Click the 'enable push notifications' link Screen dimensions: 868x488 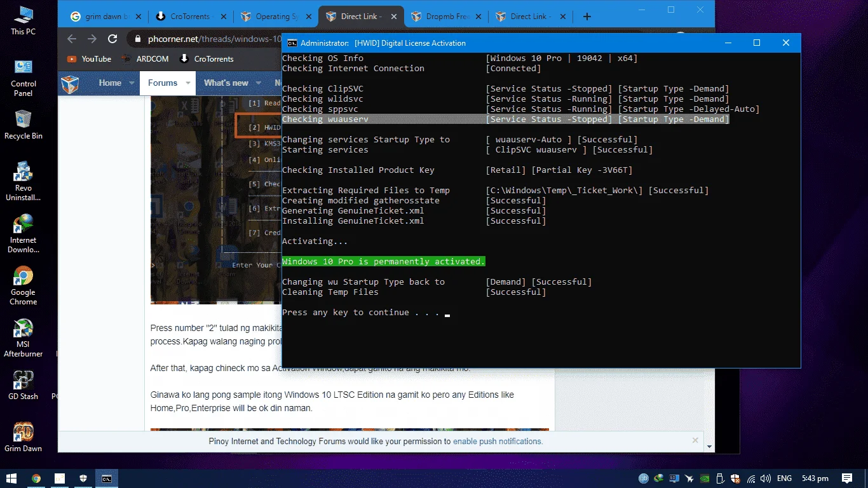coord(498,441)
